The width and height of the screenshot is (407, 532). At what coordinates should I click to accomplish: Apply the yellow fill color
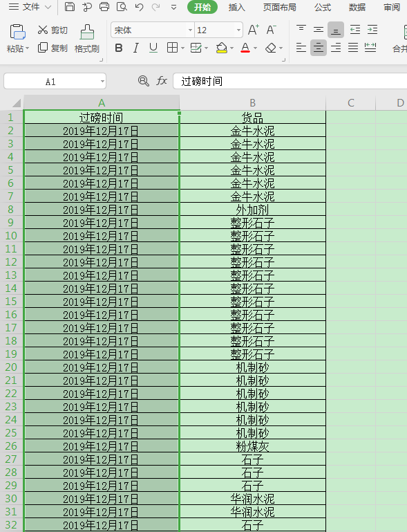click(222, 48)
